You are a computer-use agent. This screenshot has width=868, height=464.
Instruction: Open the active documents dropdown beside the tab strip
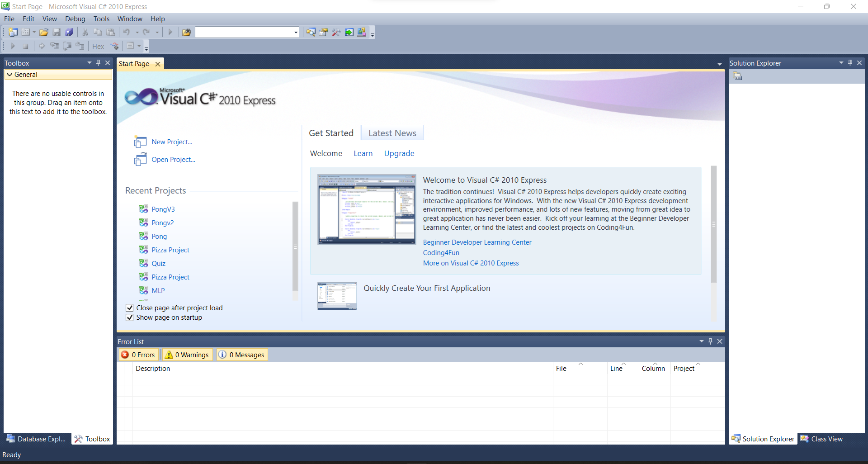720,64
